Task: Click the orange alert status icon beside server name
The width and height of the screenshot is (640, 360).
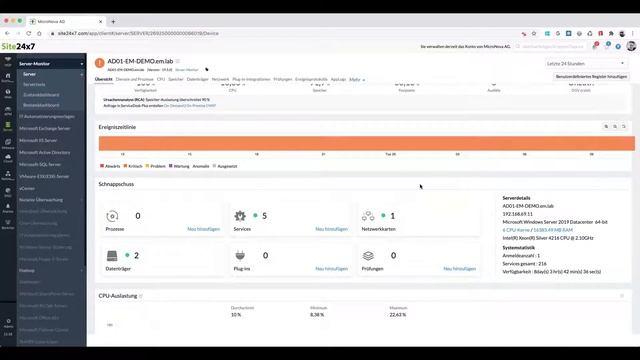Action: tap(100, 63)
